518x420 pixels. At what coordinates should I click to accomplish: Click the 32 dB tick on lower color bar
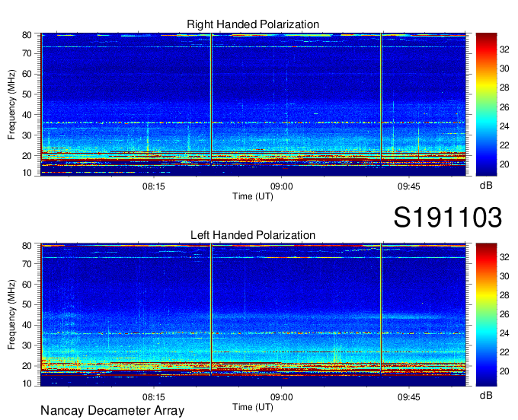click(x=504, y=257)
